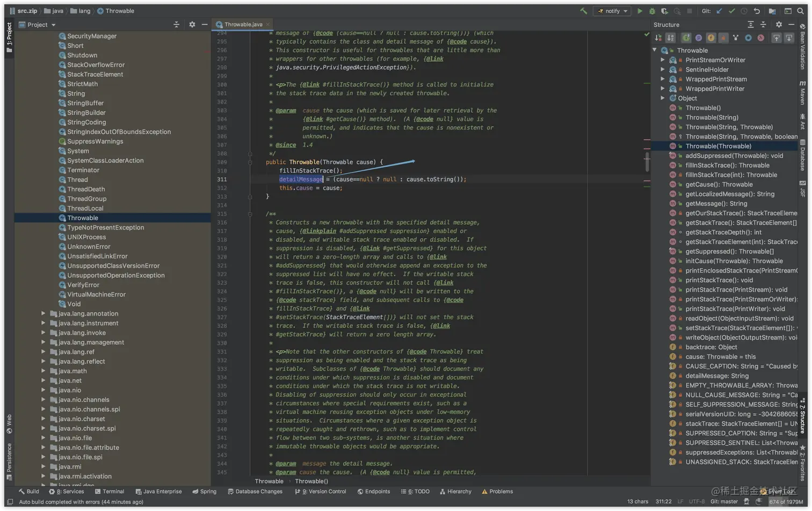
Task: Hide the Project panel with minus icon
Action: pos(205,25)
